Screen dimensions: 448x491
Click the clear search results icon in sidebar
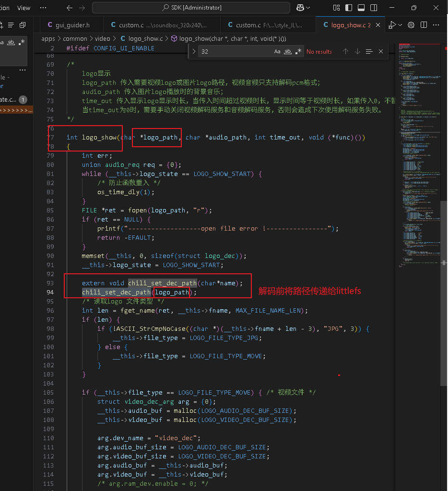[11, 25]
